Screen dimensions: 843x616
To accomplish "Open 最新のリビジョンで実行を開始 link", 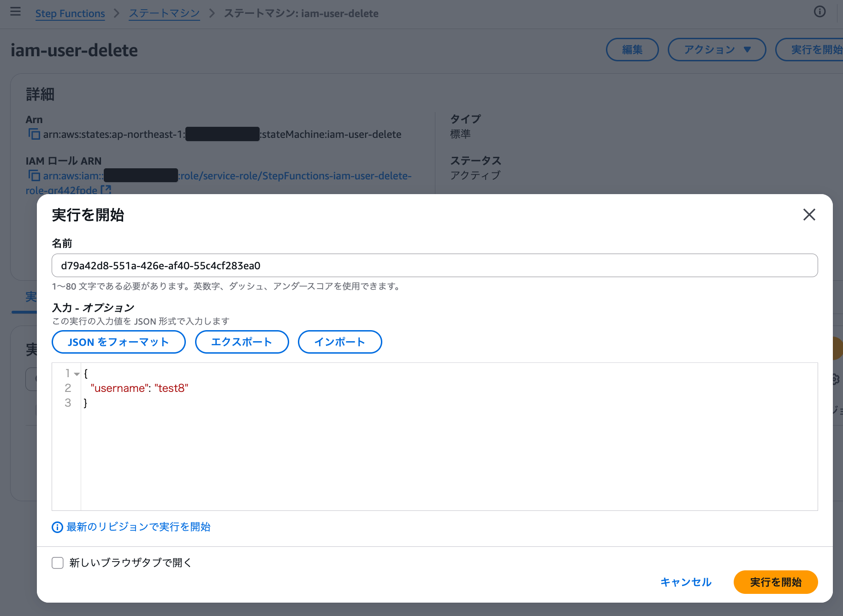I will click(x=139, y=527).
